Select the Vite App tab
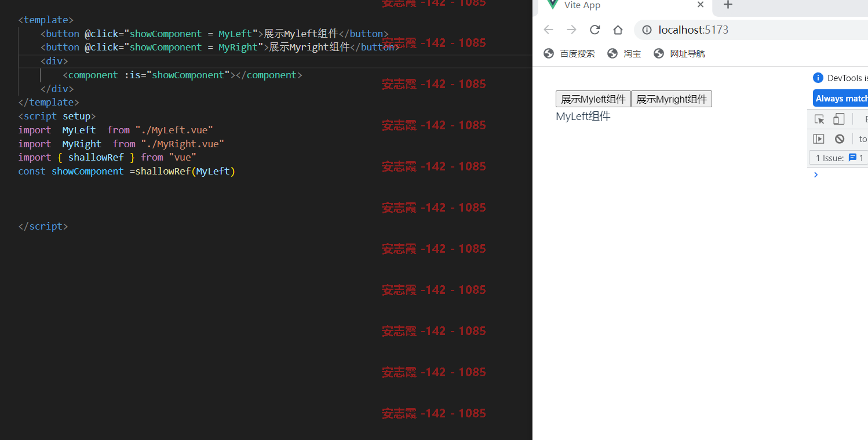Viewport: 868px width, 440px height. click(x=625, y=6)
